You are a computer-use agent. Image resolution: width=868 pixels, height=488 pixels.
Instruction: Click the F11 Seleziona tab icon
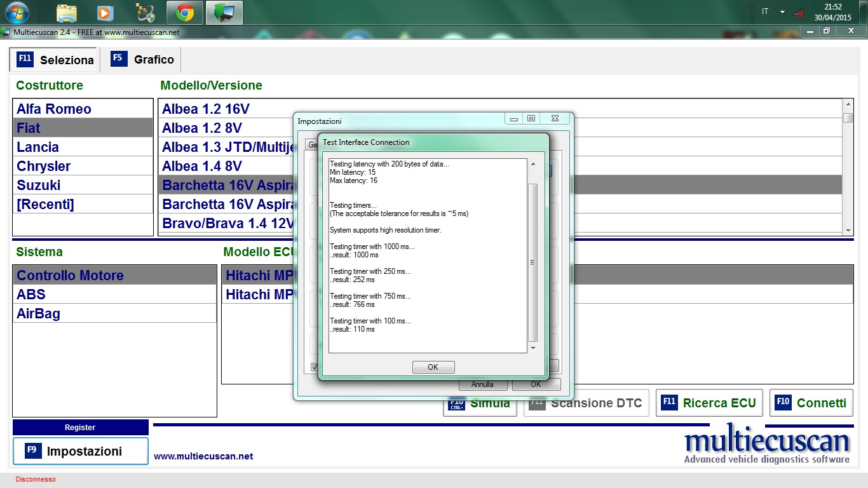click(x=25, y=59)
